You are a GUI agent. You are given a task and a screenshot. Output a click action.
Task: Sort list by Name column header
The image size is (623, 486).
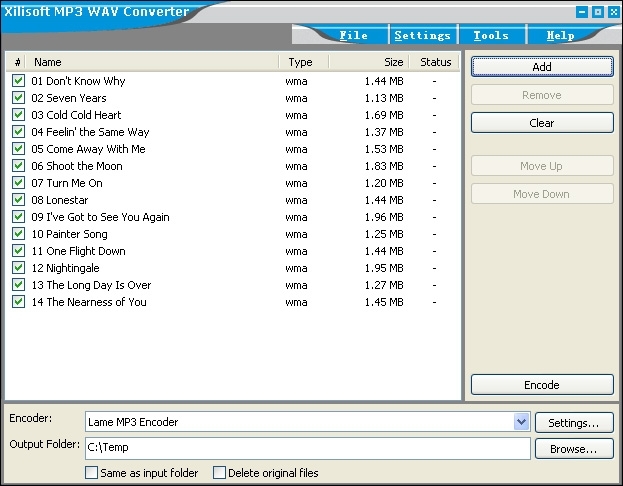[x=152, y=62]
